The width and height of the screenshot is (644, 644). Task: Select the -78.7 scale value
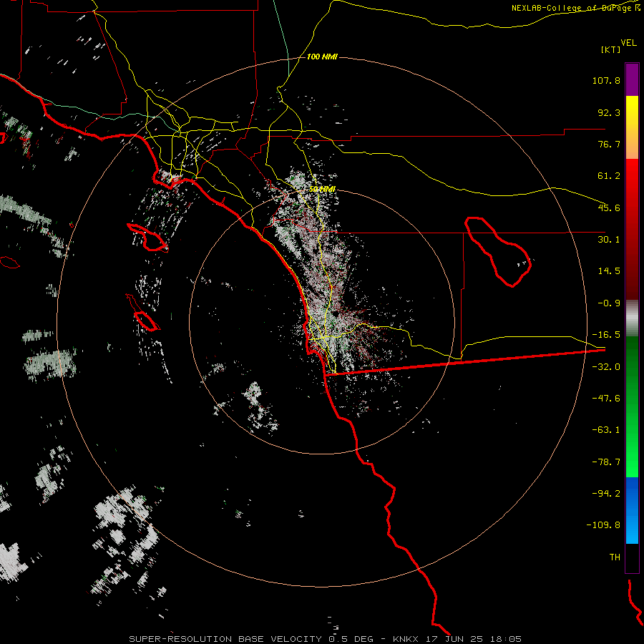pyautogui.click(x=606, y=462)
